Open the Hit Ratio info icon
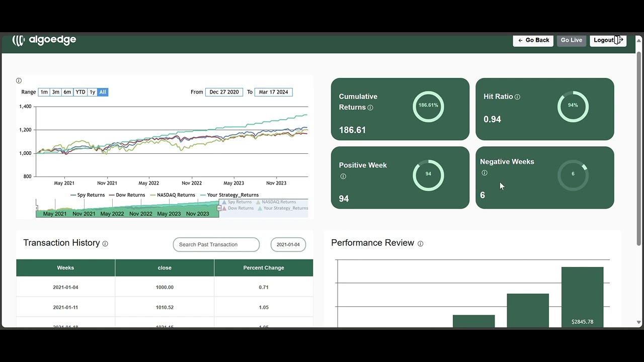Viewport: 644px width, 362px height. [517, 97]
